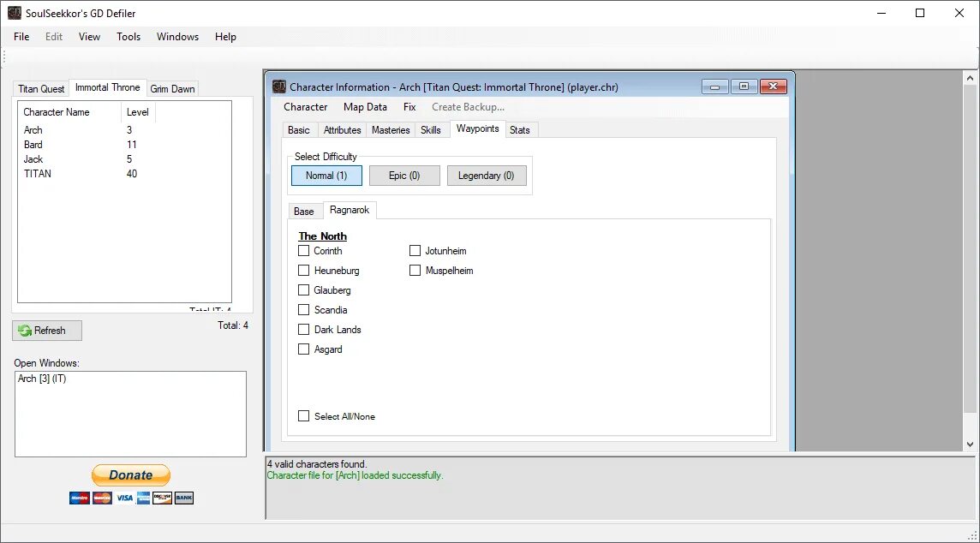980x543 pixels.
Task: Minimize the main GD Defiler window
Action: 881,13
